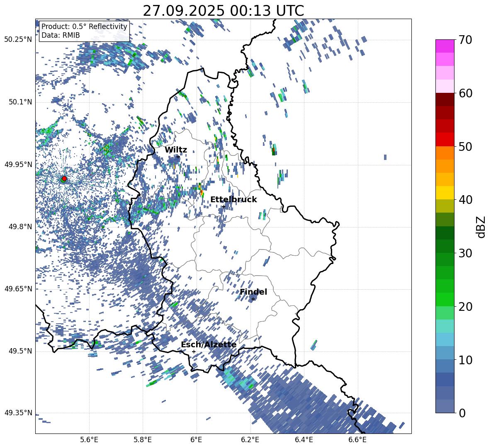The image size is (491, 448).
Task: Click the Product: 0.5° Reflectivity text
Action: (84, 26)
